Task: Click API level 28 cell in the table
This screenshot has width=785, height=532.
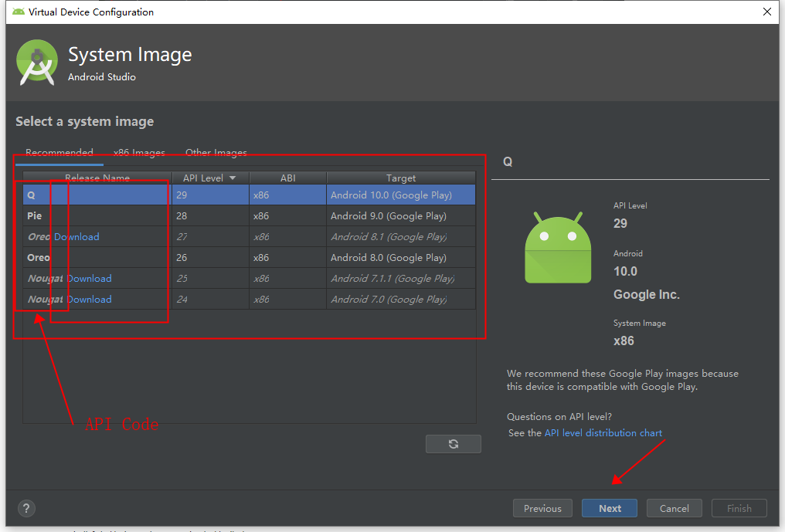Action: click(210, 216)
